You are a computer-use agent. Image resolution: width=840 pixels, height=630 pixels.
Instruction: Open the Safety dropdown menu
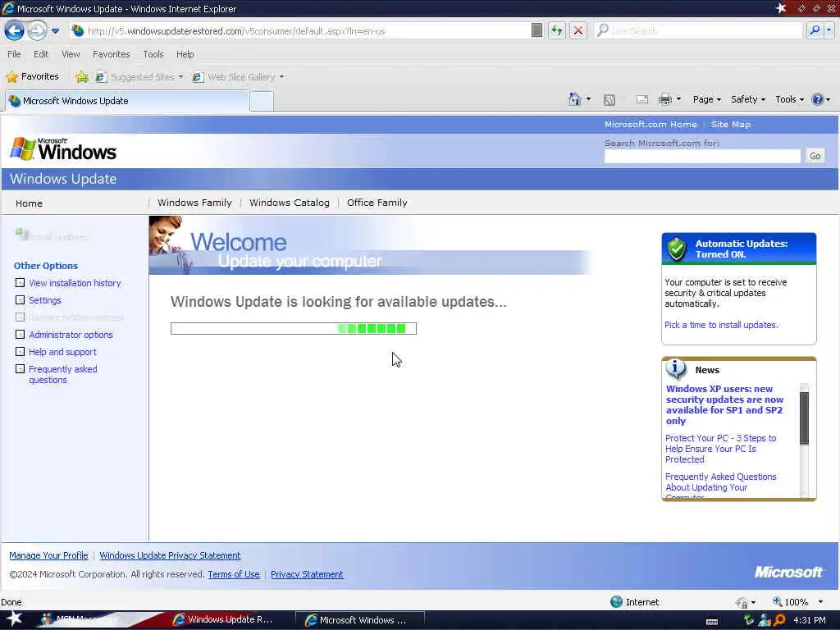[748, 99]
